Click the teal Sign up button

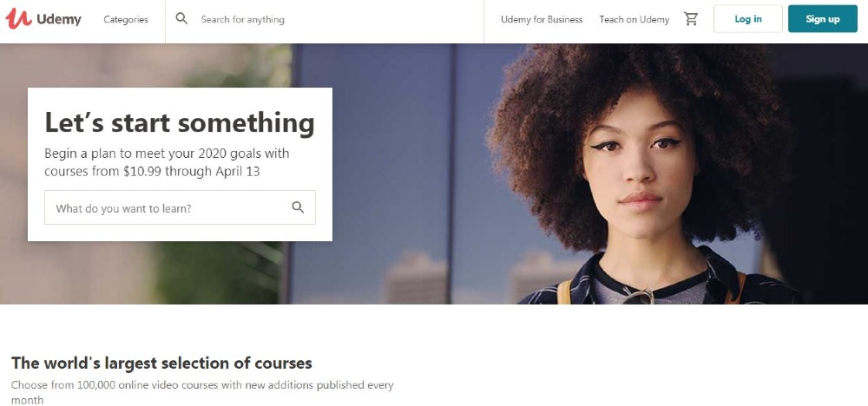pos(823,19)
